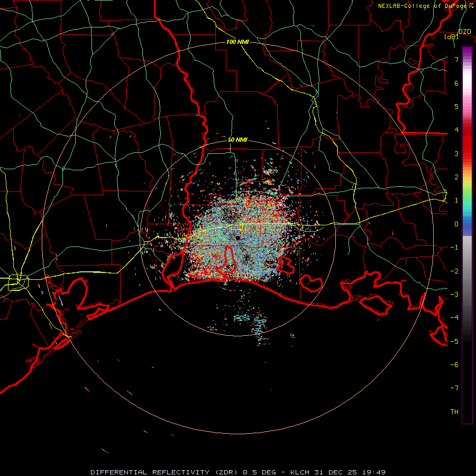Click the 1 value on color scale

coord(456,200)
